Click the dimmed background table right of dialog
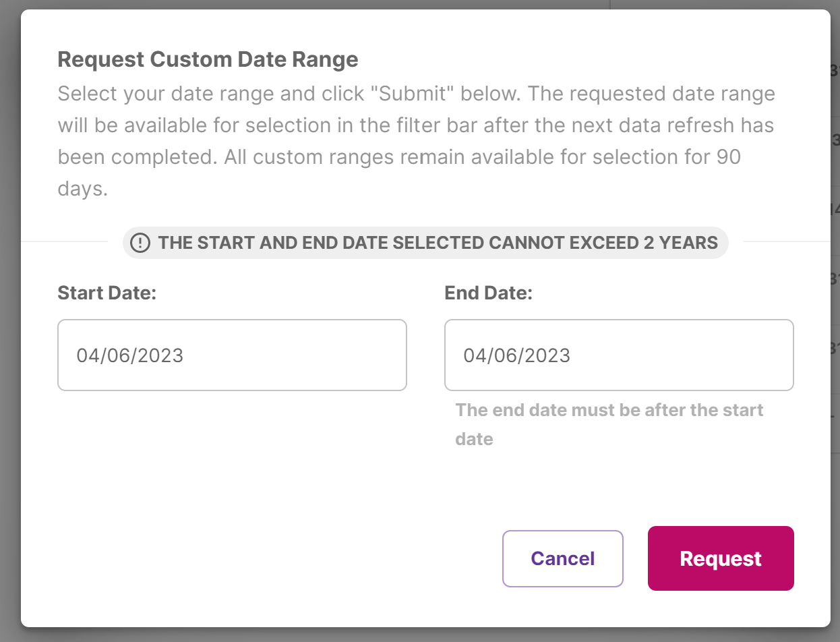Viewport: 840px width, 642px height. point(835,202)
